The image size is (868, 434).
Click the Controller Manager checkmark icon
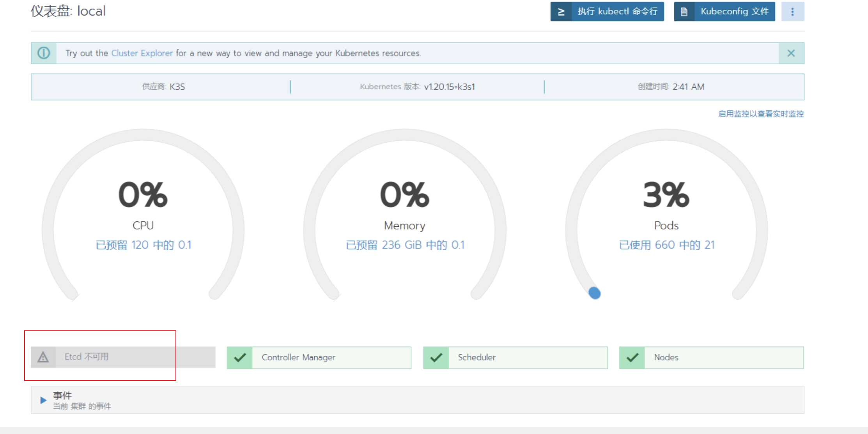coord(240,358)
